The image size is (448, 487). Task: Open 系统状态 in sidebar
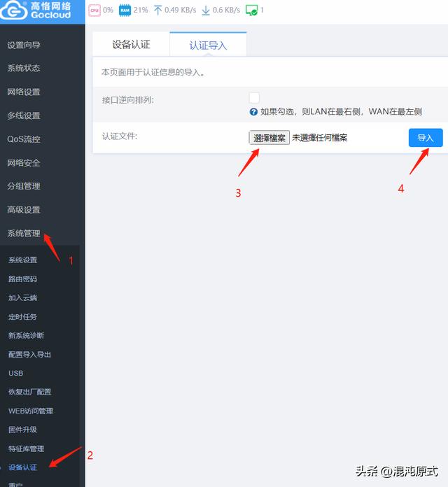(x=24, y=68)
